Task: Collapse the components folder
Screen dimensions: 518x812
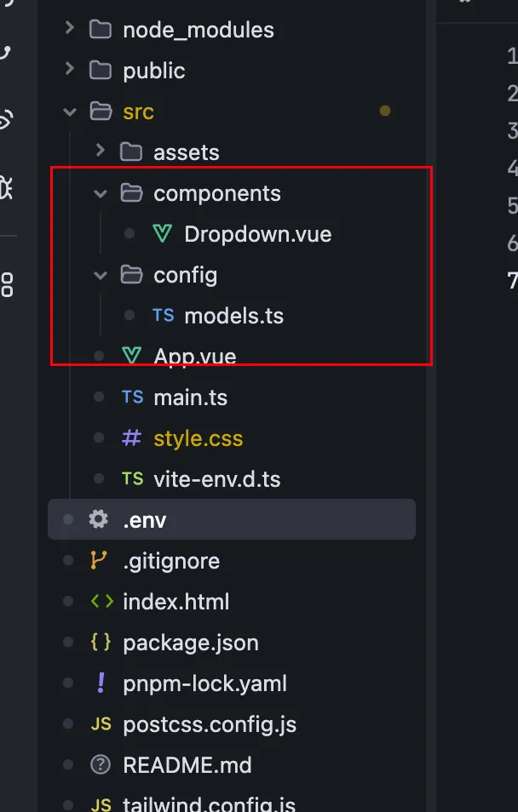Action: 101,193
